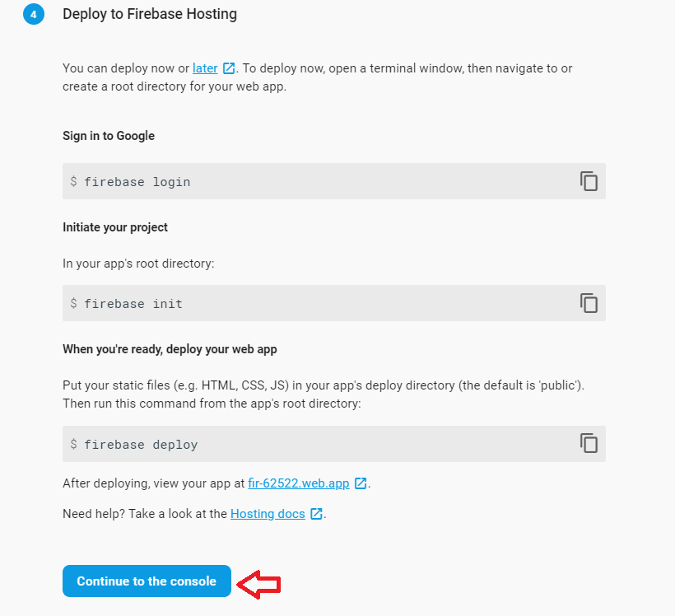Click external-link icon after fir-62522.web.app
This screenshot has height=616, width=675.
pos(361,483)
